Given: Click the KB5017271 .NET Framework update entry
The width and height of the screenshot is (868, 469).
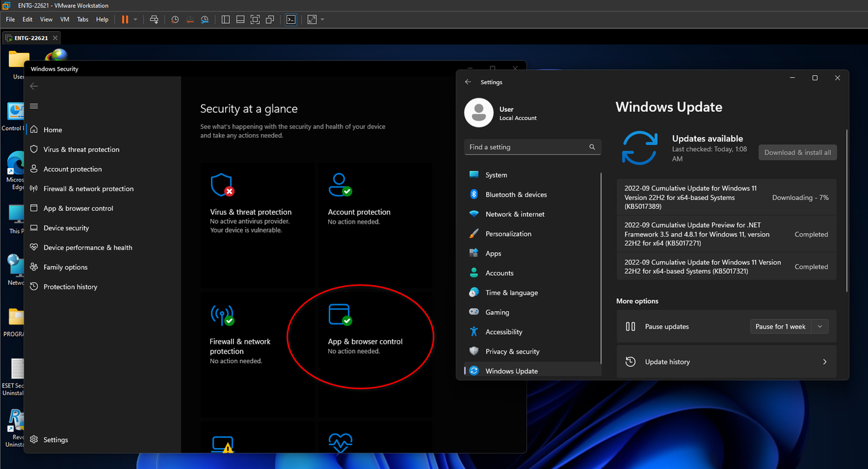Looking at the screenshot, I should click(726, 234).
